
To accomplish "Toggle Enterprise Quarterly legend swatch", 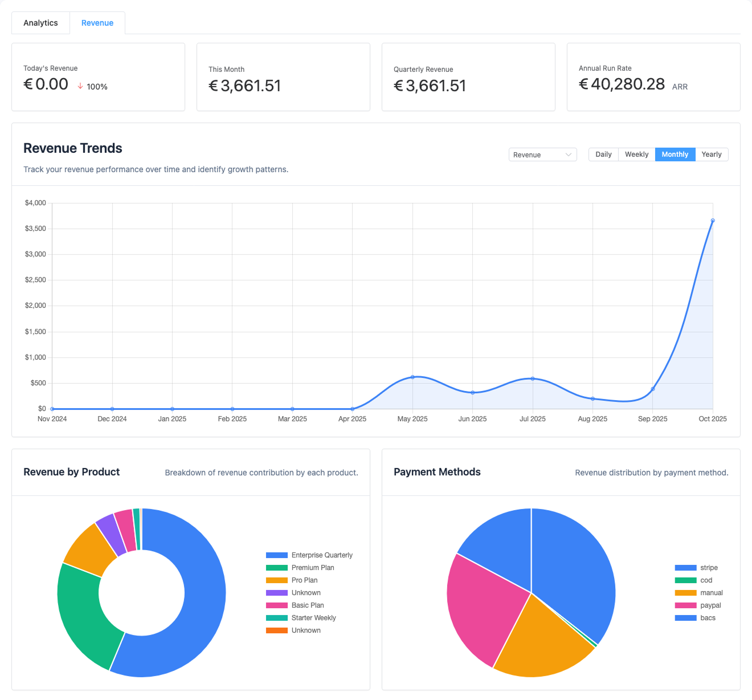I will (277, 555).
